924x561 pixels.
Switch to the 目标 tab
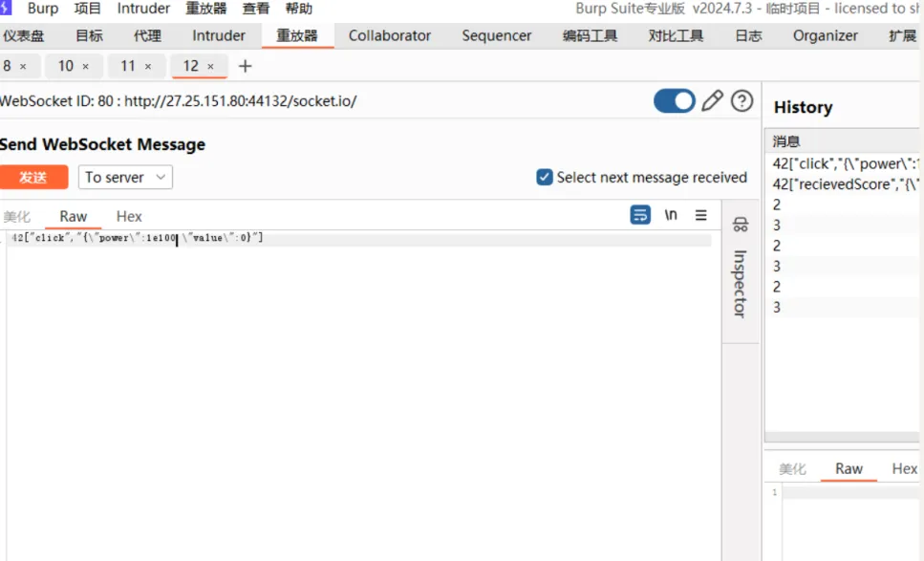pos(89,35)
